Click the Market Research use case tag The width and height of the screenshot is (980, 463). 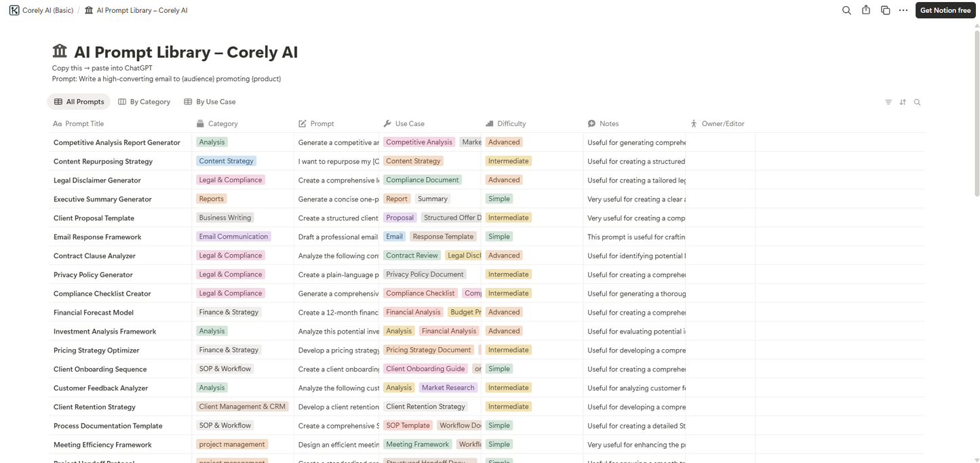pos(448,388)
